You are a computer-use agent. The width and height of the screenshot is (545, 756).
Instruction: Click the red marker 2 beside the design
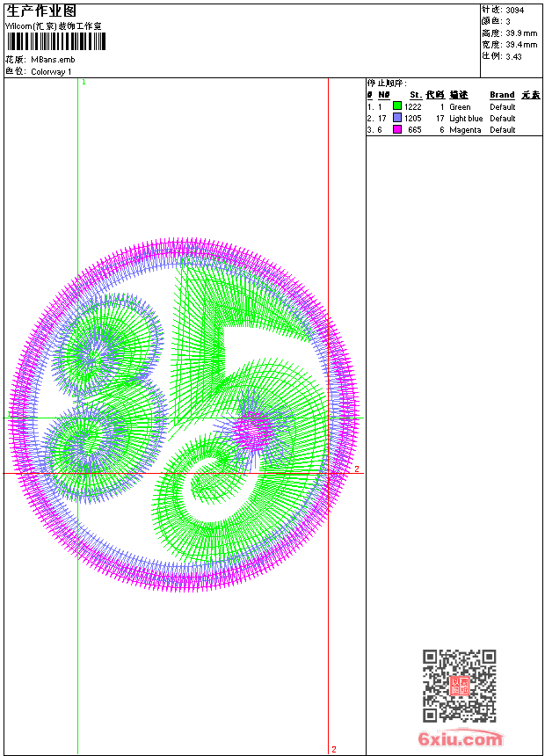coord(357,469)
